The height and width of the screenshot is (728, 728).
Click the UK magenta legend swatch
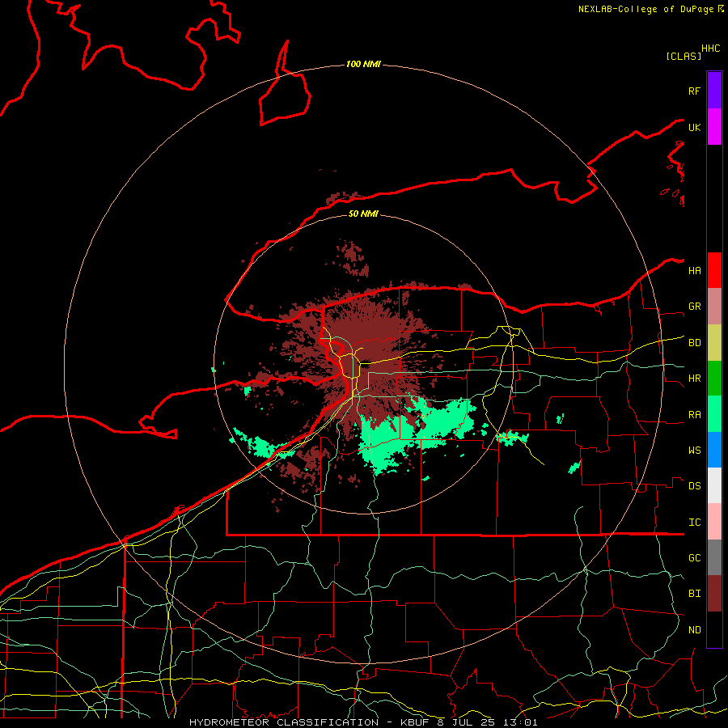pyautogui.click(x=714, y=127)
